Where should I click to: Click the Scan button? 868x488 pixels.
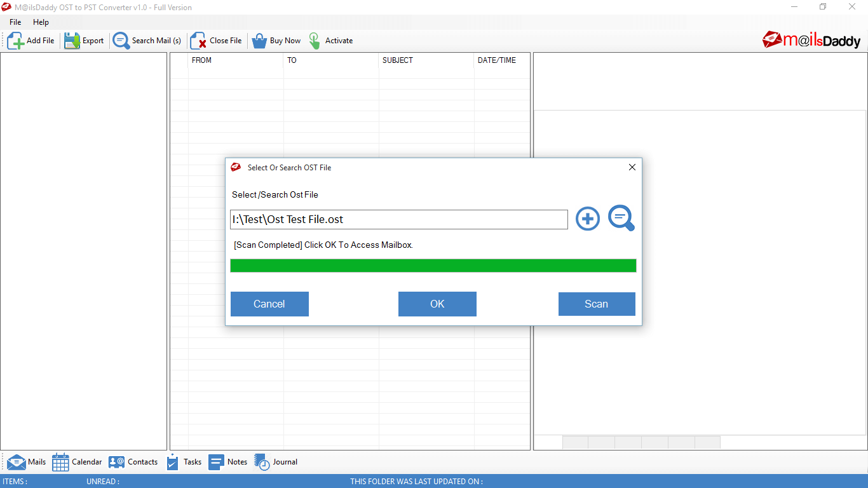click(x=597, y=304)
